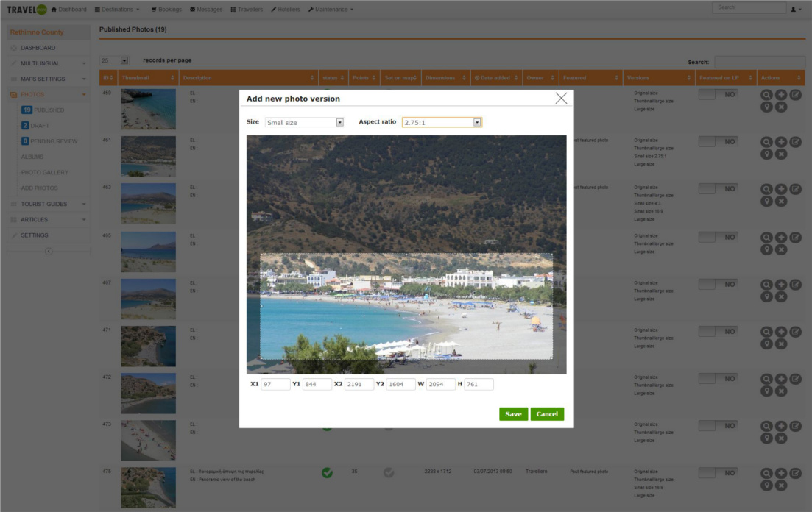Screen dimensions: 812x512
Task: Toggle Featured on LP for photo 459
Action: [719, 95]
